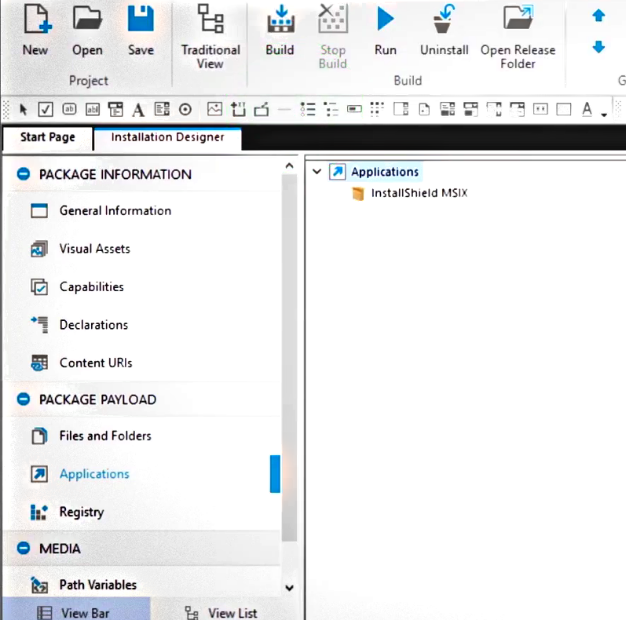Image resolution: width=626 pixels, height=620 pixels.
Task: Collapse the PACKAGE INFORMATION section
Action: pyautogui.click(x=24, y=174)
